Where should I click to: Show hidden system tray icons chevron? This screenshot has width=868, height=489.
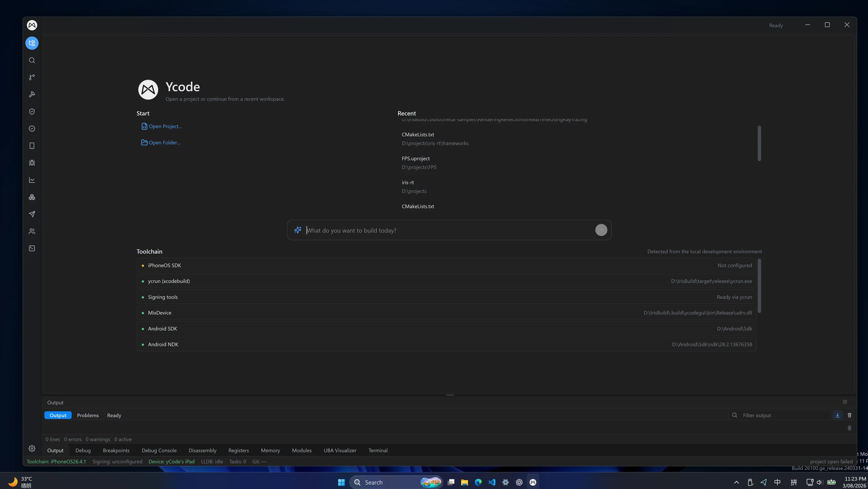pos(736,482)
